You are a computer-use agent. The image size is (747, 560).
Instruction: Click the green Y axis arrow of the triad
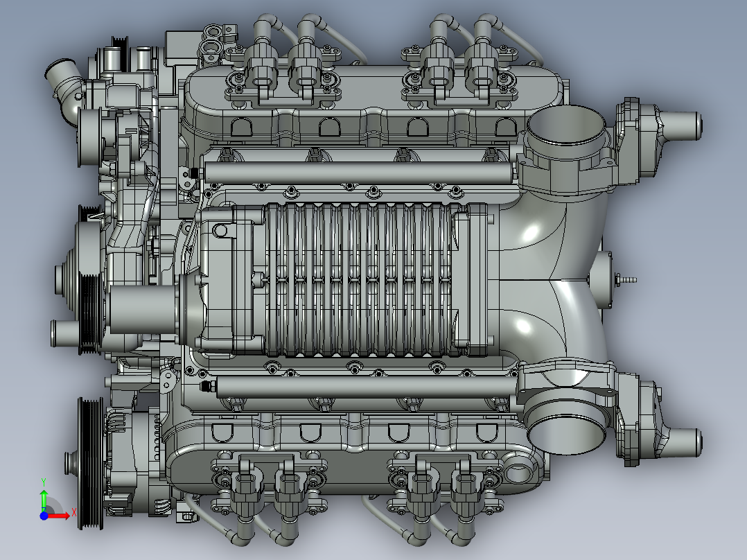[44, 500]
